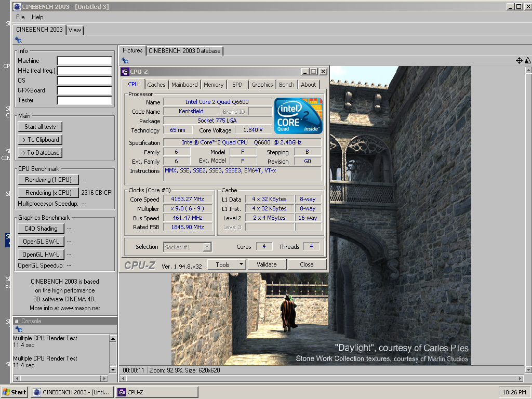Run Rendering (x CPU) benchmark
The width and height of the screenshot is (532, 399).
coord(48,193)
